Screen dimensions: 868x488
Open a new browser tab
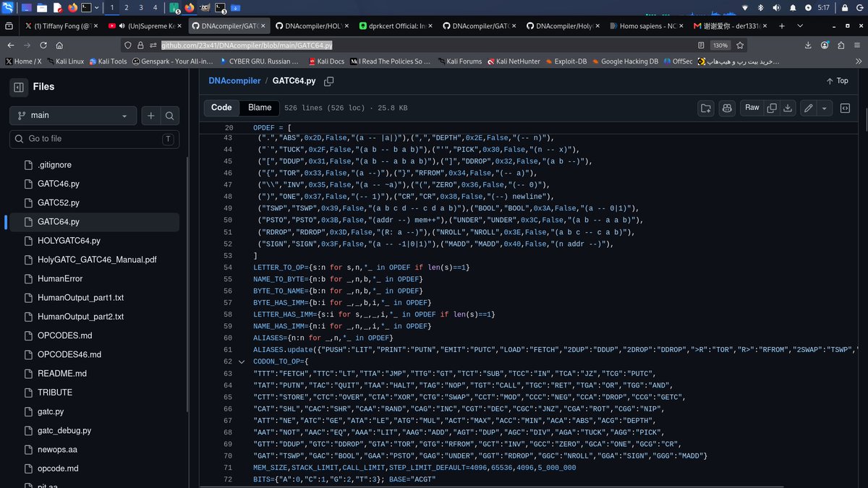(x=782, y=26)
